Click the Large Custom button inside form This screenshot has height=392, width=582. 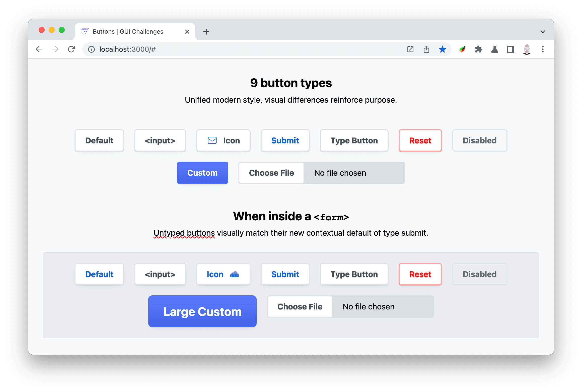[202, 311]
